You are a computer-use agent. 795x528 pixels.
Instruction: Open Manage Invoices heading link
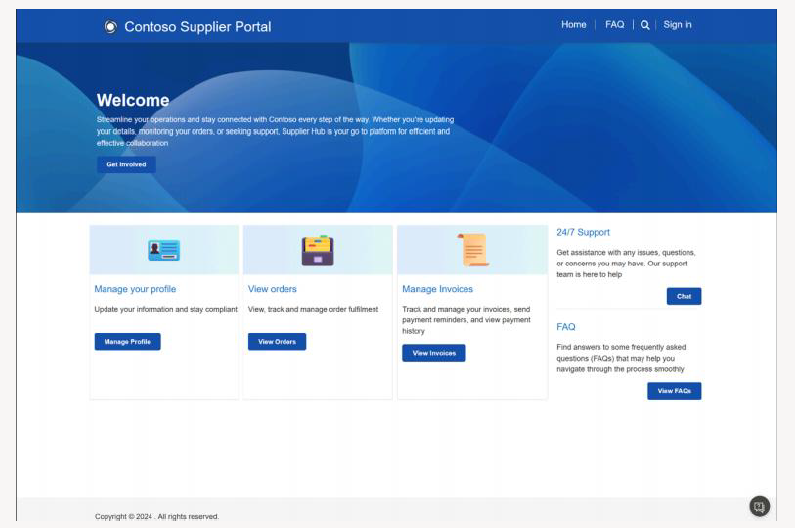coord(438,289)
